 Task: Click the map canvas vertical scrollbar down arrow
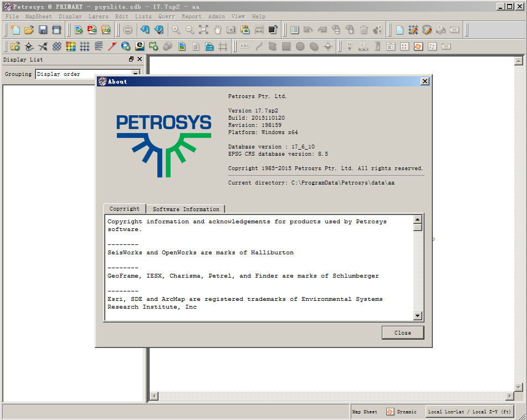coord(518,387)
